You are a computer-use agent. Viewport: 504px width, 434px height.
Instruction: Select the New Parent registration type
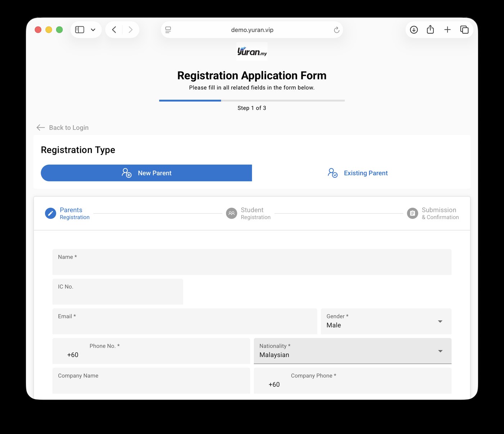146,173
